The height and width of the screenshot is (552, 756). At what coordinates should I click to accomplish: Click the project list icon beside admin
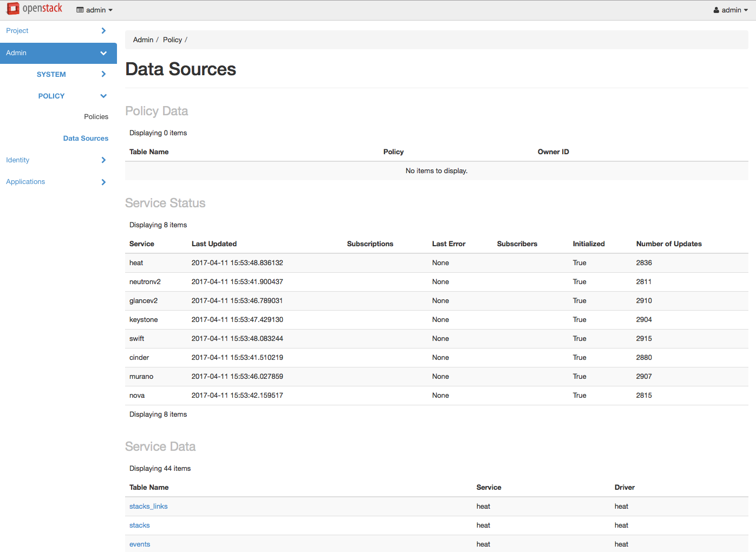[x=80, y=10]
